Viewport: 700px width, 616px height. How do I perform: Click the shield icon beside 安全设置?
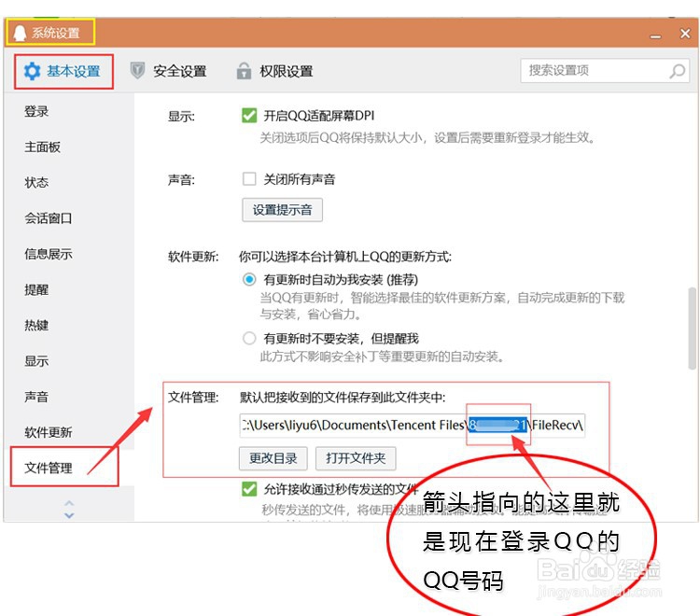(137, 71)
